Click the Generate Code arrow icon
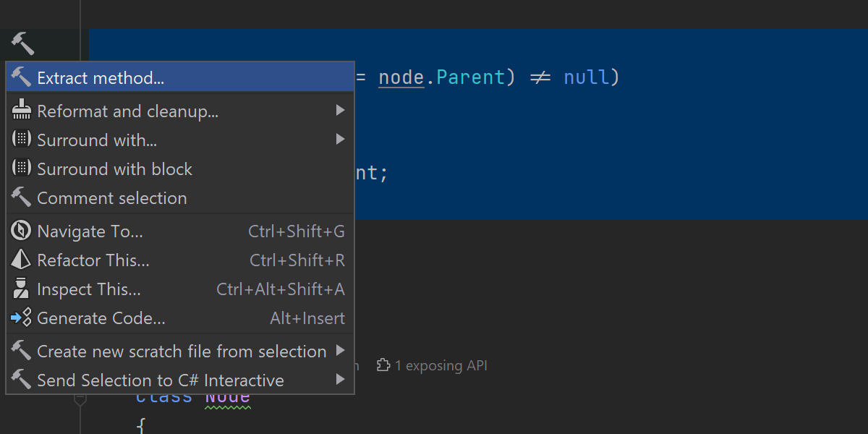The height and width of the screenshot is (434, 868). click(x=22, y=318)
